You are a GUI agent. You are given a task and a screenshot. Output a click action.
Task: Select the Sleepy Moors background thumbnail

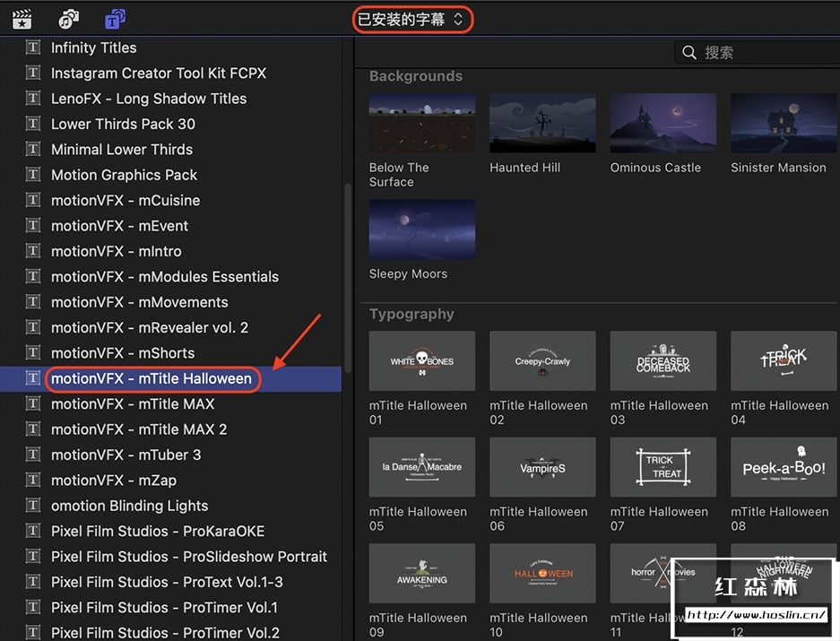[422, 230]
